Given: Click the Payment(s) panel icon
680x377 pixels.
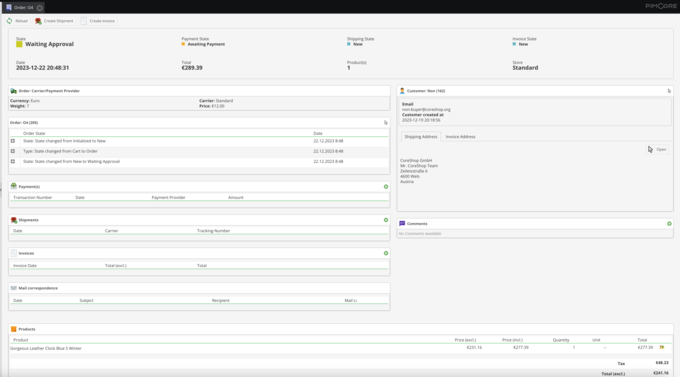Looking at the screenshot, I should (x=13, y=186).
